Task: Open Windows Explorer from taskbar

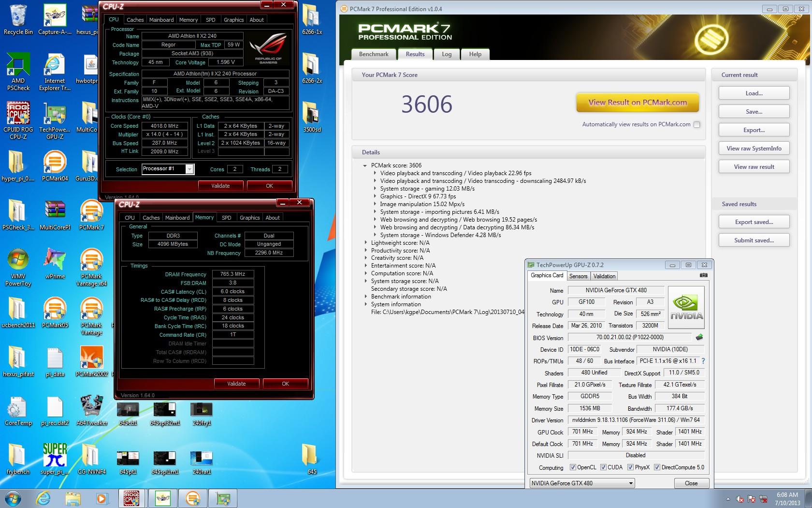Action: [73, 498]
